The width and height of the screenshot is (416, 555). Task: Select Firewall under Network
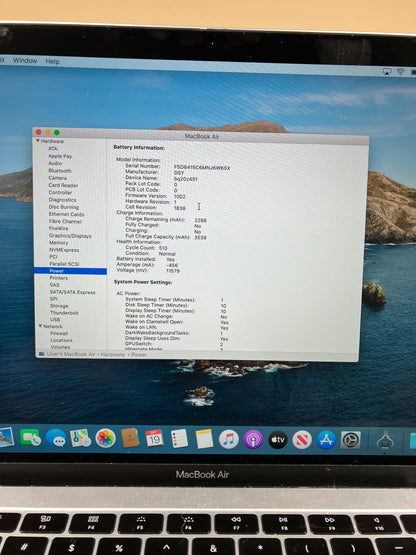pos(59,333)
